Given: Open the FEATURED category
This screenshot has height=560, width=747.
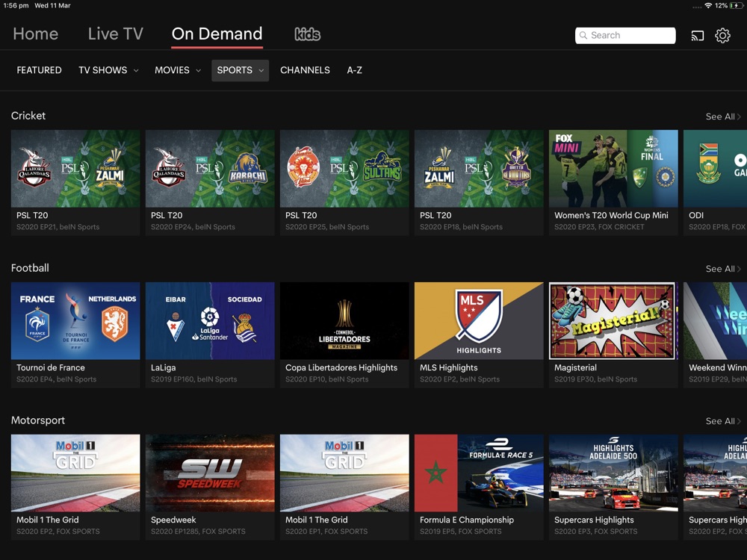Looking at the screenshot, I should tap(39, 70).
